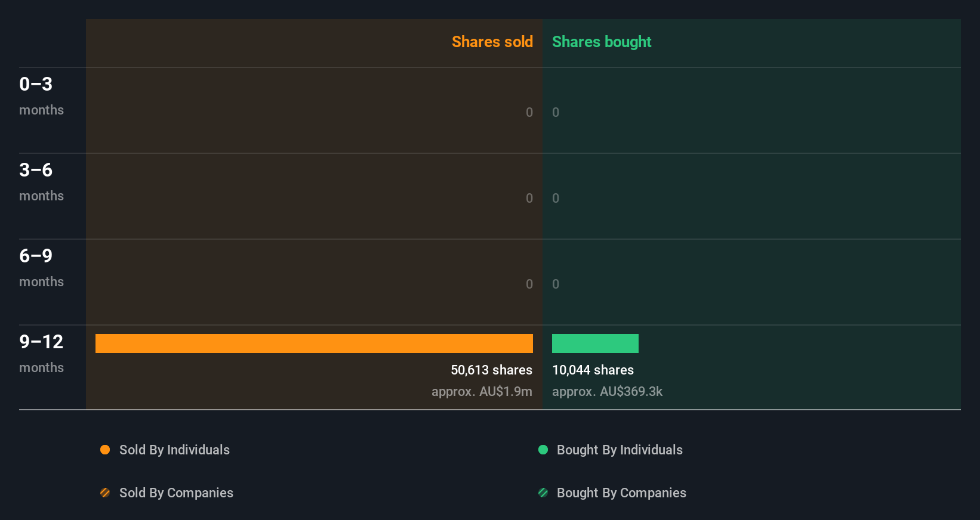This screenshot has width=980, height=520.
Task: Click the Shares sold column header
Action: [x=492, y=42]
